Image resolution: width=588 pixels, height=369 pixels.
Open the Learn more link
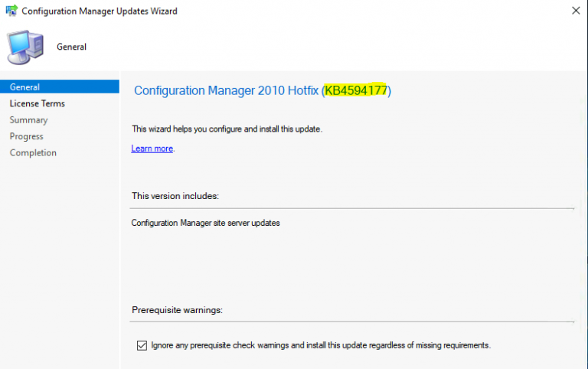[x=152, y=149]
